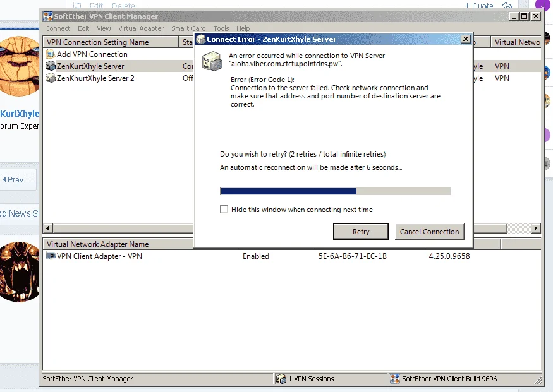The width and height of the screenshot is (553, 392).
Task: Select the ZenKurtXhyle Server row text
Action: click(90, 66)
